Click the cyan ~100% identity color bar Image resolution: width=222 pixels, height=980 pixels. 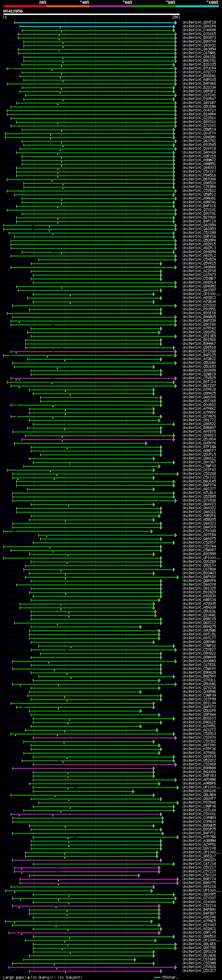[197, 6]
